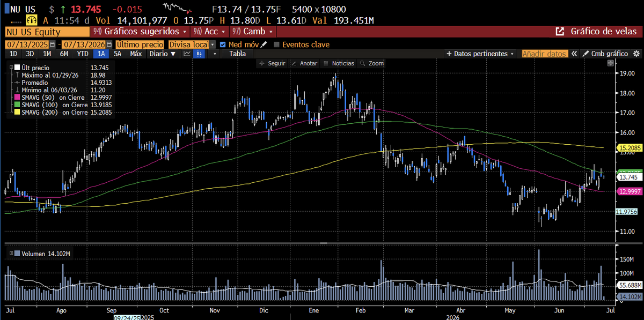
Task: Select the YTD range tab
Action: click(x=83, y=54)
